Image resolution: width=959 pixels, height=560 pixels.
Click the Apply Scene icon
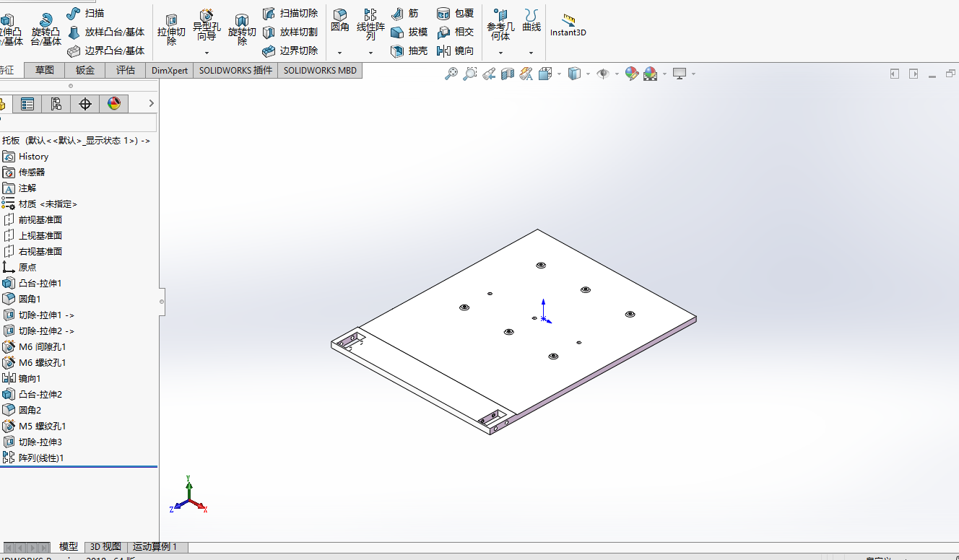point(650,74)
